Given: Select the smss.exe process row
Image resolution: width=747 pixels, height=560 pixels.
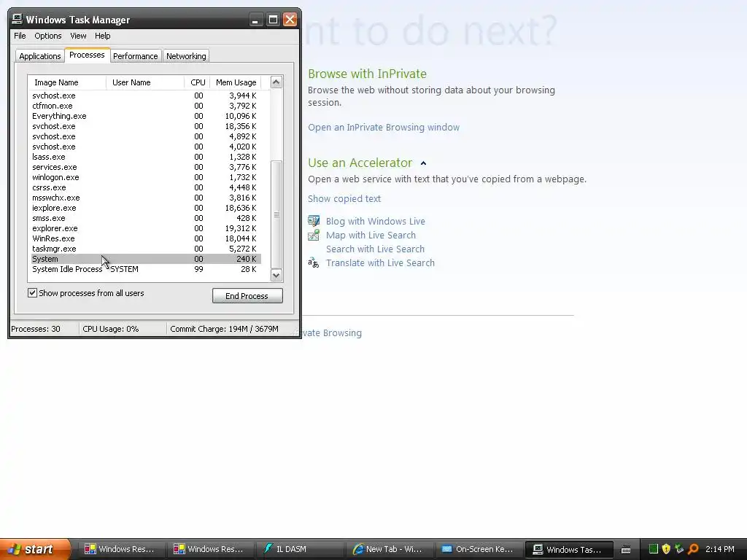Looking at the screenshot, I should tap(146, 218).
